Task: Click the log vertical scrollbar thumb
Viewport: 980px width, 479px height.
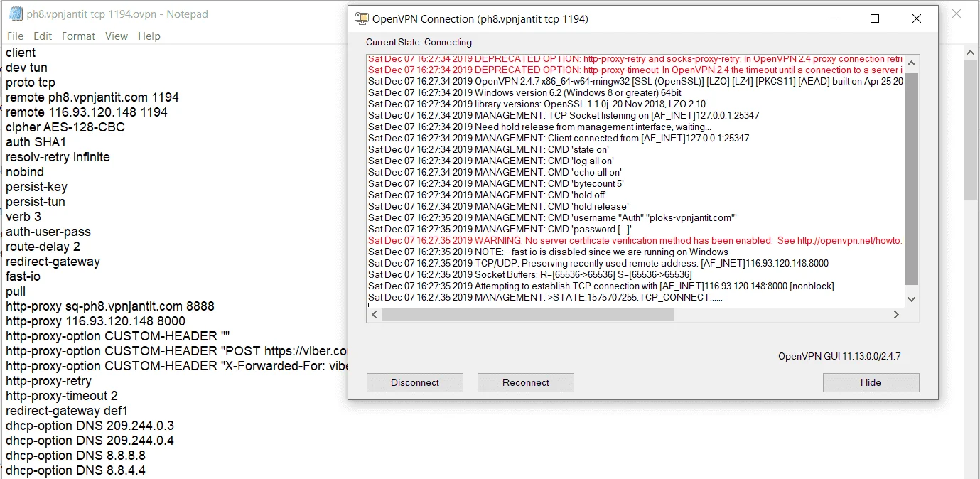Action: click(x=912, y=178)
